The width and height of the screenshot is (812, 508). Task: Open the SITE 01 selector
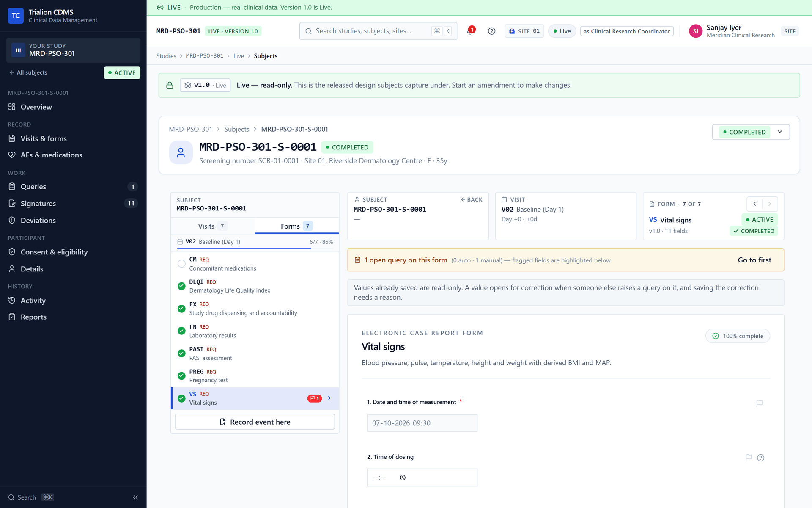point(524,31)
